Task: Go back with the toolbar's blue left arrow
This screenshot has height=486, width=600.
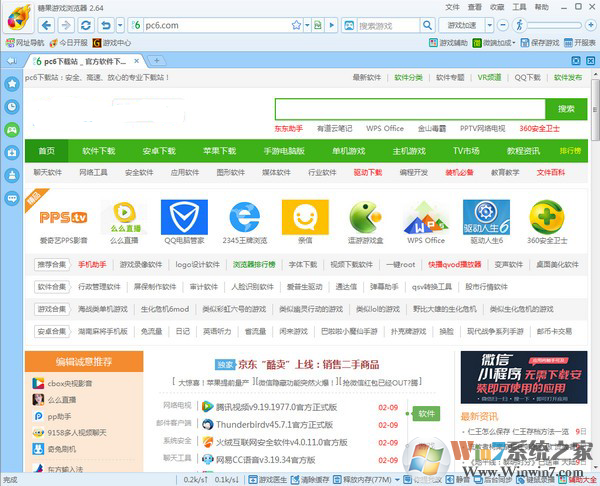Action: point(47,26)
